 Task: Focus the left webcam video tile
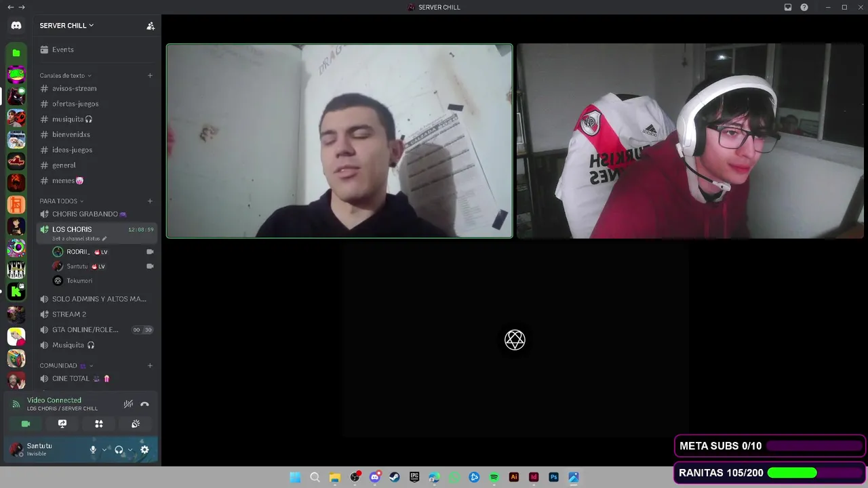340,141
